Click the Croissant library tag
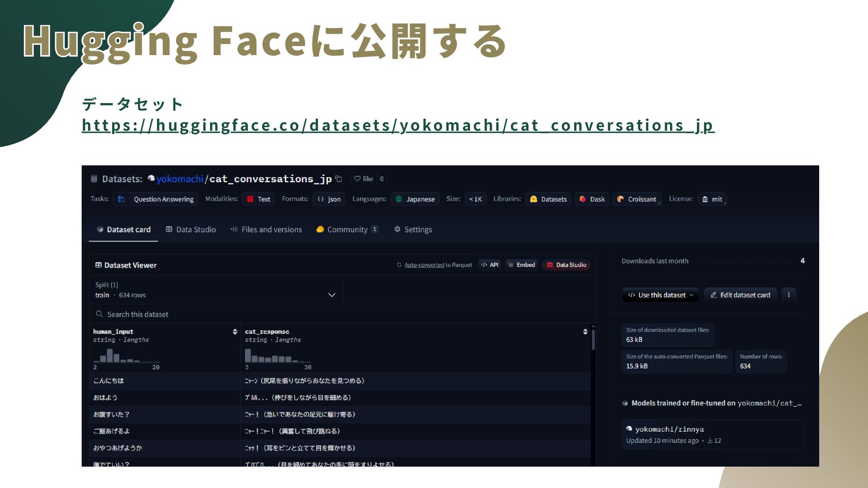Image resolution: width=868 pixels, height=488 pixels. (637, 199)
